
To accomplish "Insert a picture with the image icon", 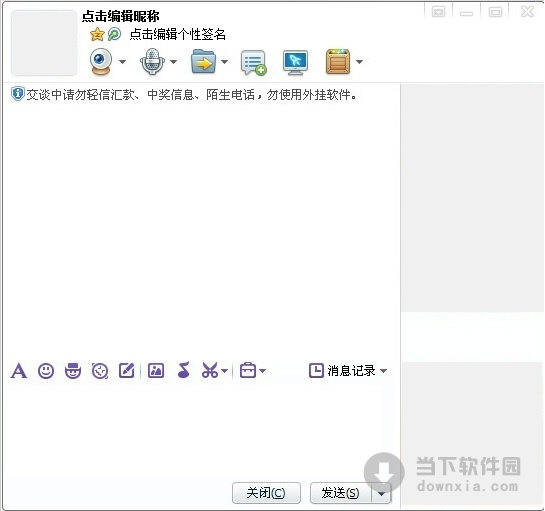I will 156,371.
